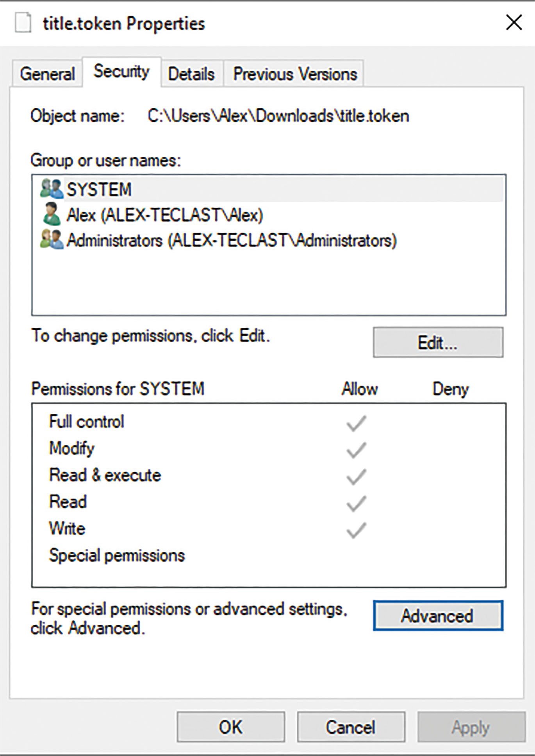The height and width of the screenshot is (756, 535).
Task: Select the Special permissions row
Action: pyautogui.click(x=117, y=554)
